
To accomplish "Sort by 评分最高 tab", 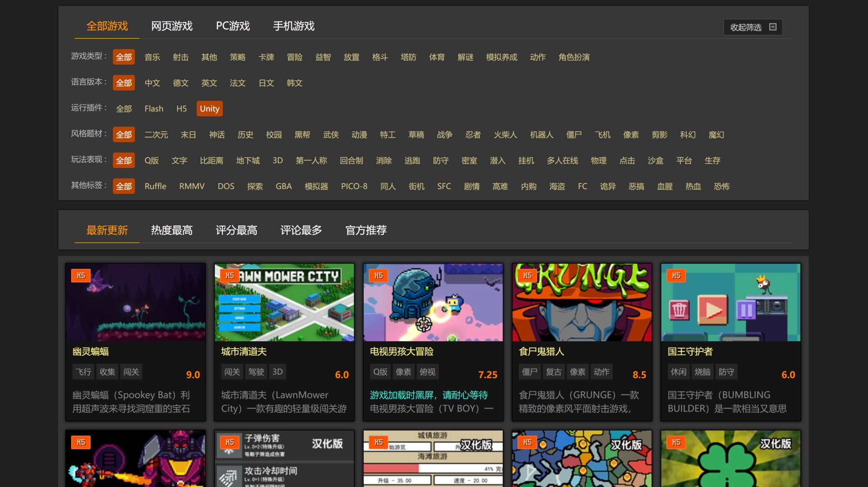I will click(x=236, y=230).
